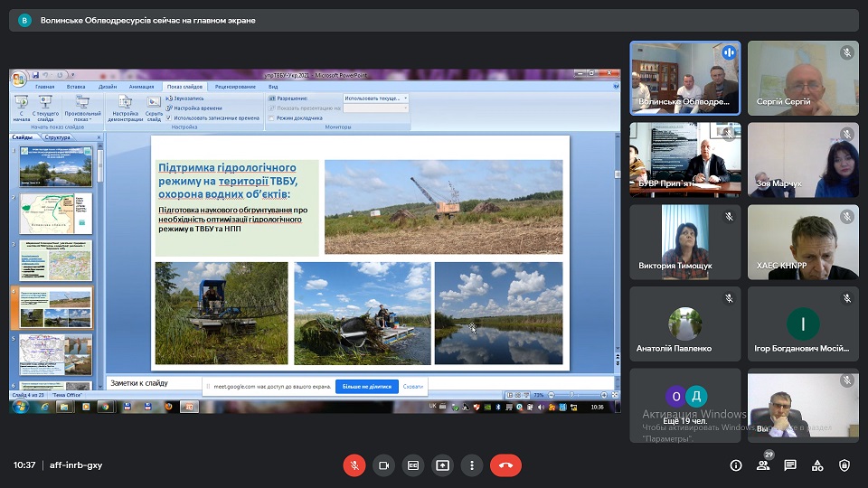Unmute the microphone in Meet controls
Screen dimensions: 868x488
(354, 465)
